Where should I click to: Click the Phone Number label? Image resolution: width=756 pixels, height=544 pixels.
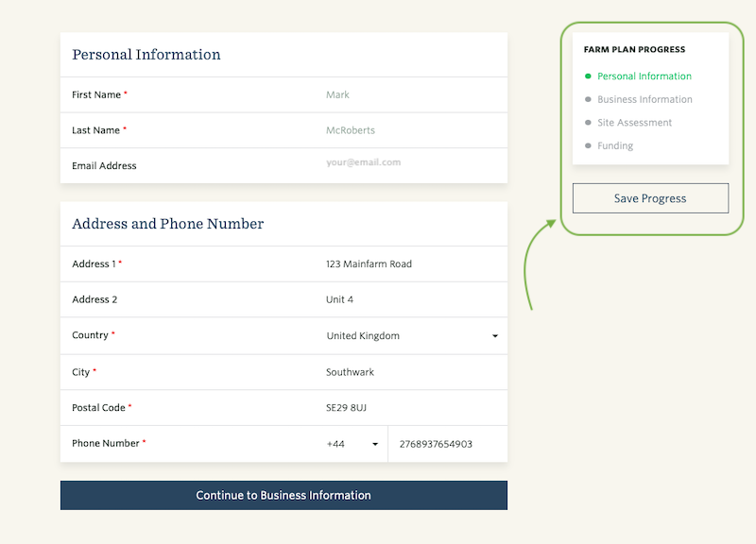pyautogui.click(x=106, y=443)
